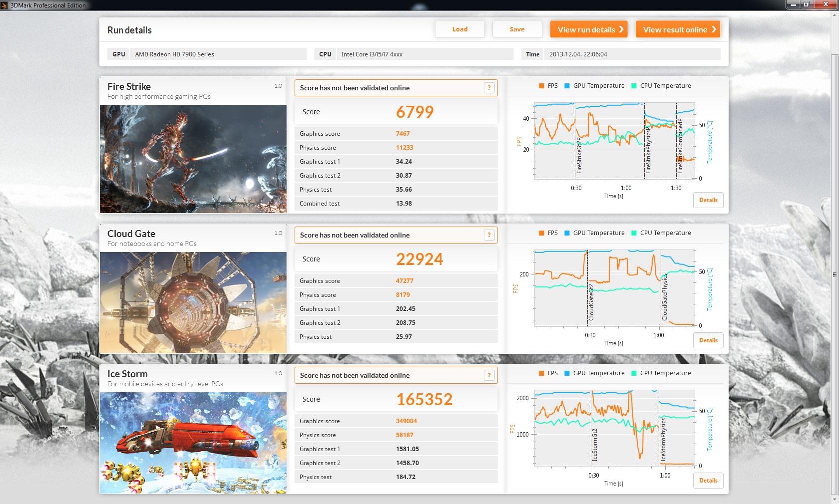This screenshot has width=839, height=504.
Task: Click Ice Storm validation help question mark
Action: (489, 375)
